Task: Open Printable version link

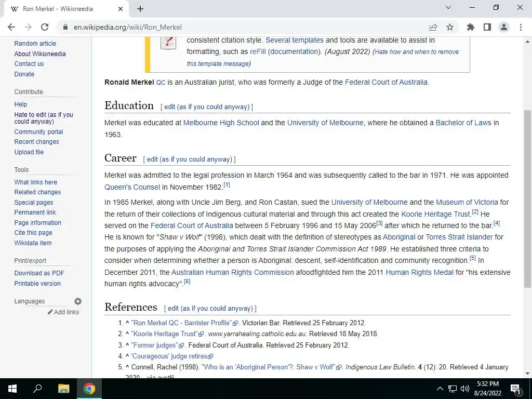Action: tap(37, 283)
